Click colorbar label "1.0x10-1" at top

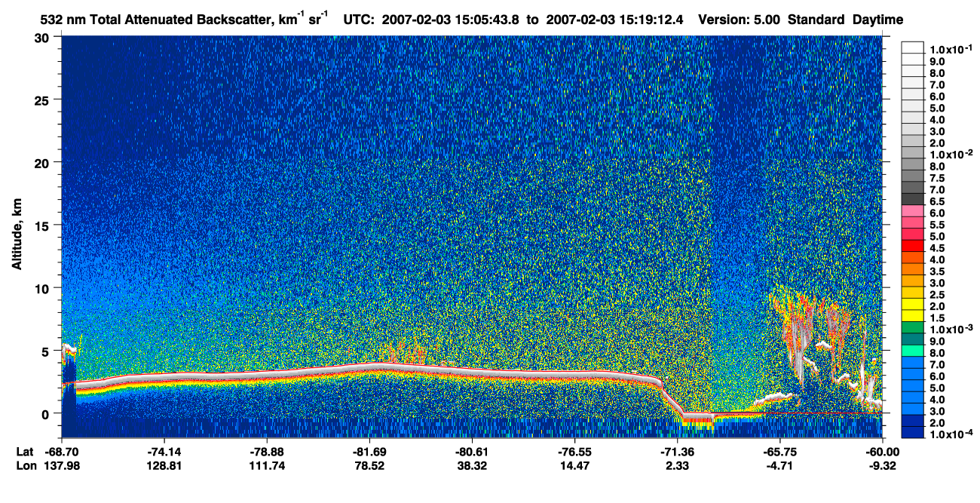tap(951, 48)
